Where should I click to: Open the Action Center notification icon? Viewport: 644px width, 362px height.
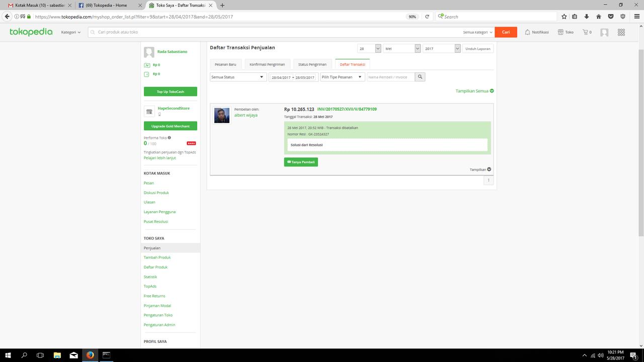[633, 355]
